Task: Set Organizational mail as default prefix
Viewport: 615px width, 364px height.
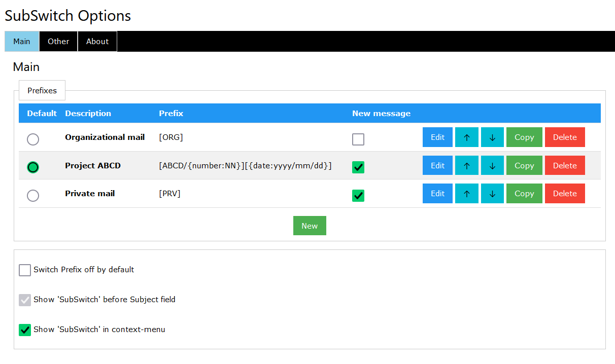Action: click(33, 139)
